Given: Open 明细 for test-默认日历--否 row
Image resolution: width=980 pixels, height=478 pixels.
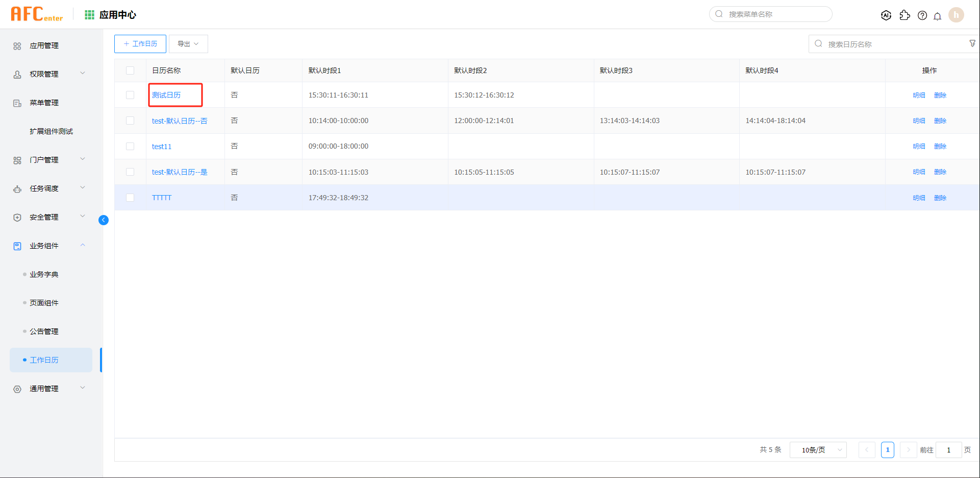Looking at the screenshot, I should tap(919, 121).
